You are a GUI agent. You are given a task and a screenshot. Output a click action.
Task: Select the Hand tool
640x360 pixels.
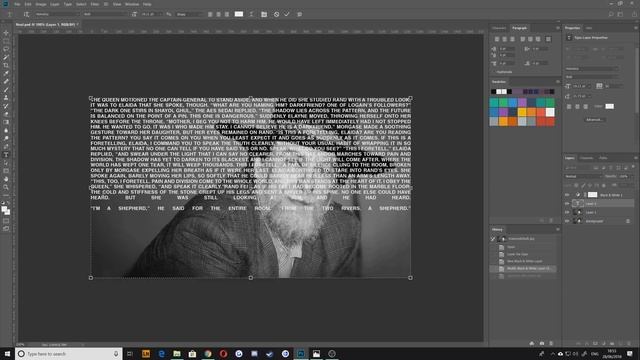point(6,179)
